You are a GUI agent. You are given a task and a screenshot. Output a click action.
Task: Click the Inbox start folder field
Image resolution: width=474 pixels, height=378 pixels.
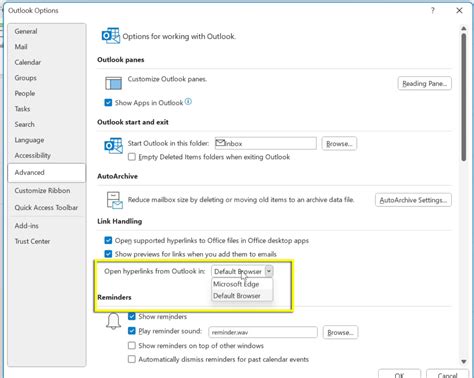266,143
